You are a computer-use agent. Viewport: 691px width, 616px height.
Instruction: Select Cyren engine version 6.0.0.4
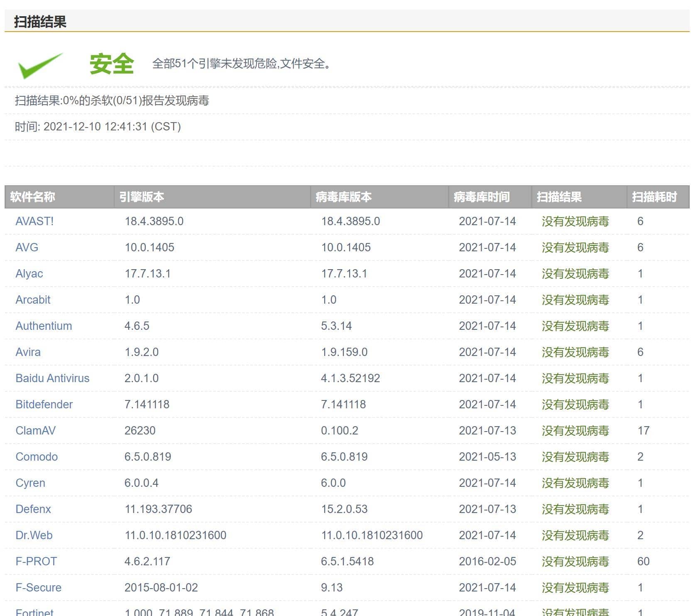pyautogui.click(x=142, y=483)
